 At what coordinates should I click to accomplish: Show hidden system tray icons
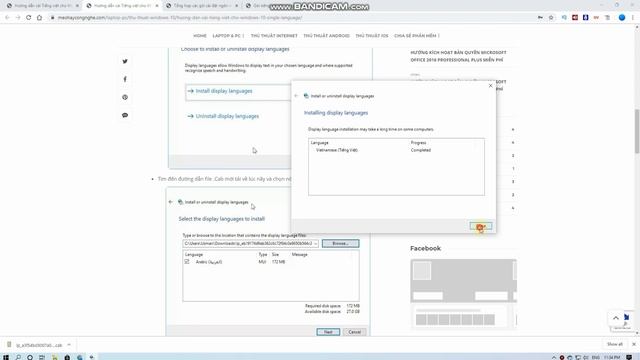(x=553, y=357)
